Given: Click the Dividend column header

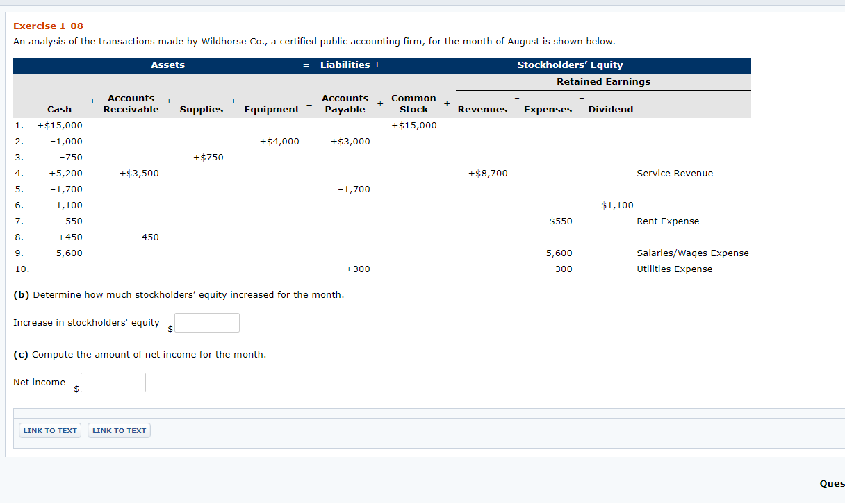Looking at the screenshot, I should click(611, 110).
